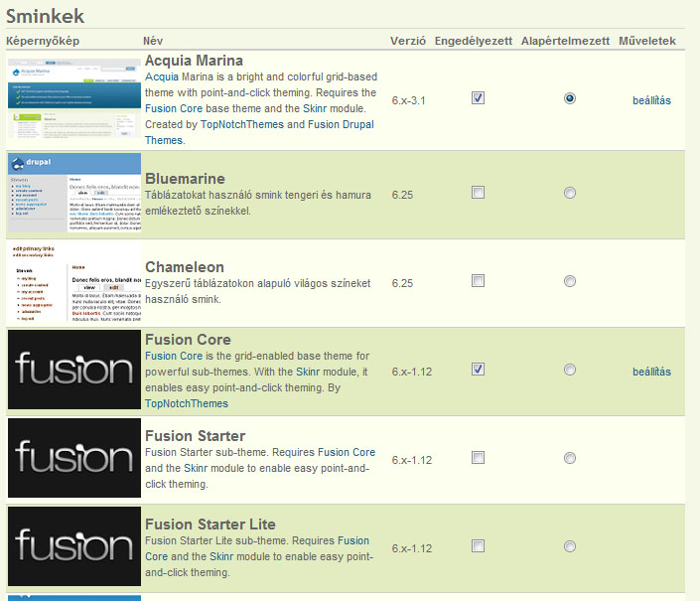Click the Név column header
This screenshot has height=601, width=700.
coord(153,41)
